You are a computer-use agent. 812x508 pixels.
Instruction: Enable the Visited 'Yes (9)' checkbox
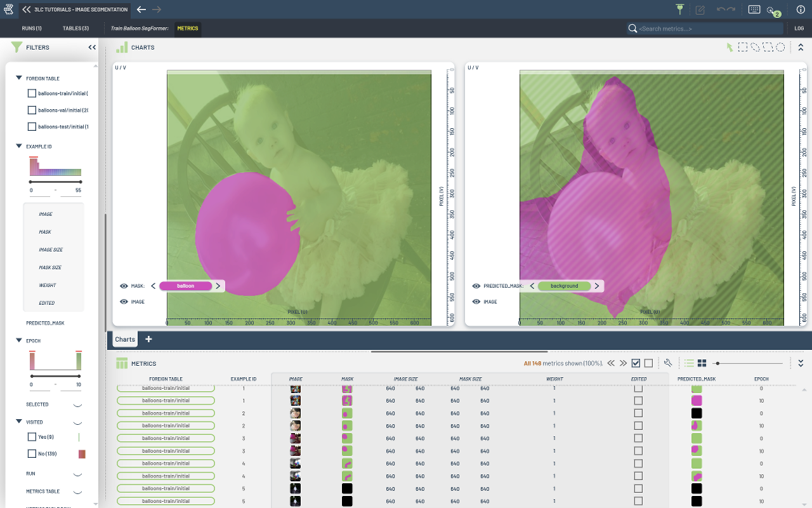pyautogui.click(x=32, y=437)
